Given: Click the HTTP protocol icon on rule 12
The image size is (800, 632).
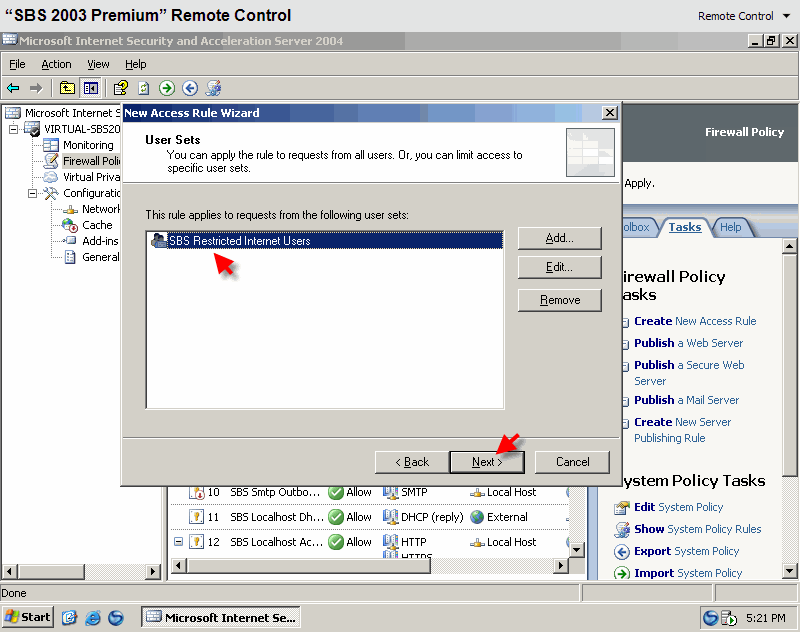Looking at the screenshot, I should pos(390,541).
